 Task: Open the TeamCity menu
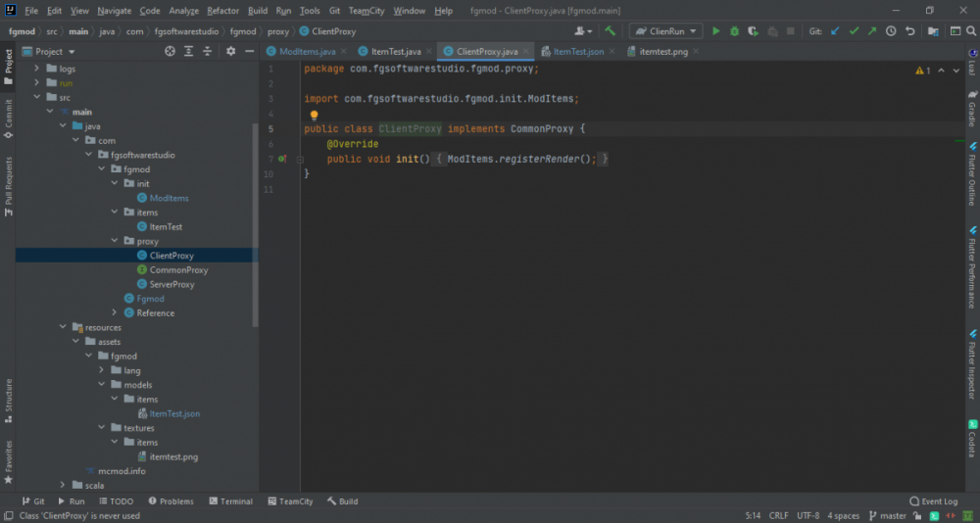pyautogui.click(x=368, y=11)
